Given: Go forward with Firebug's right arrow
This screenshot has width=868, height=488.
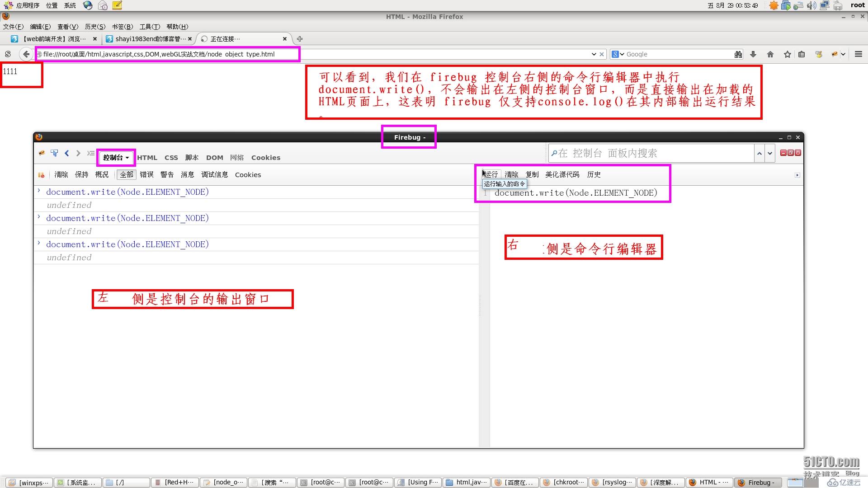Looking at the screenshot, I should pos(78,153).
